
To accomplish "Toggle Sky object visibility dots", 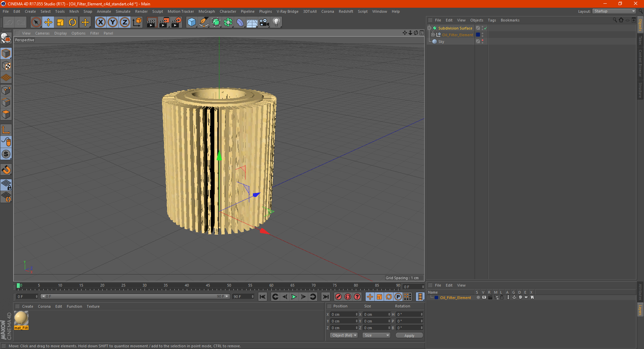I will pyautogui.click(x=482, y=41).
